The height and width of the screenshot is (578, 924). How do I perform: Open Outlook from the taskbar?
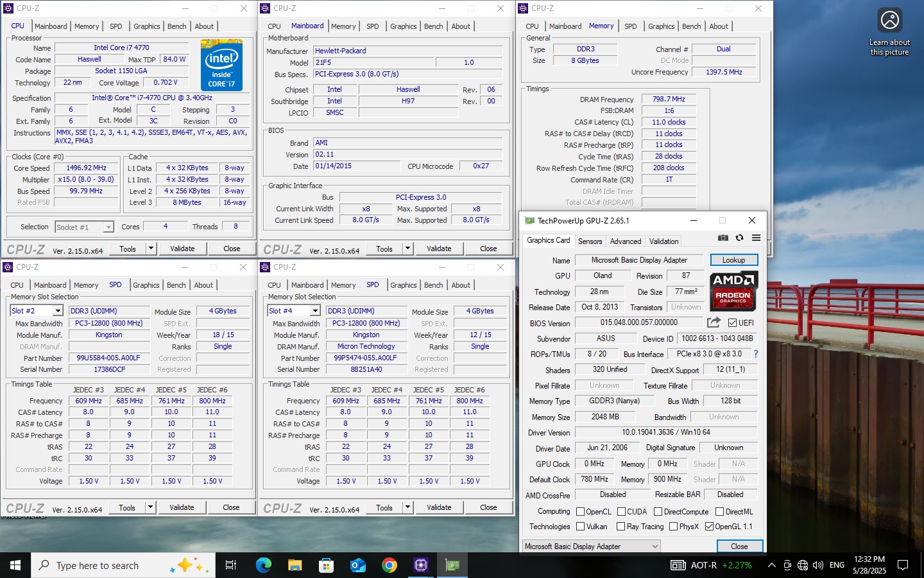pyautogui.click(x=357, y=565)
